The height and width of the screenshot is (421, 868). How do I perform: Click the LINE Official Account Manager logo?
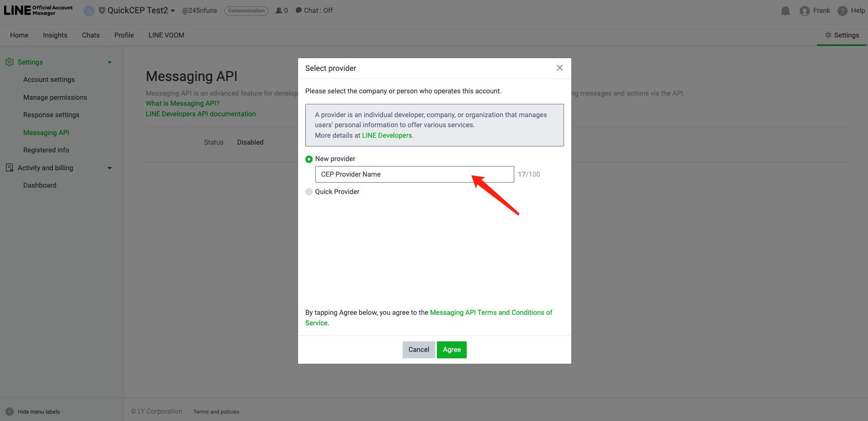[38, 11]
